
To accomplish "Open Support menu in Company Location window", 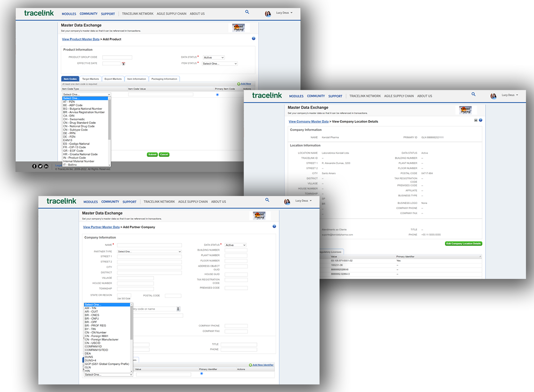I will [x=335, y=96].
